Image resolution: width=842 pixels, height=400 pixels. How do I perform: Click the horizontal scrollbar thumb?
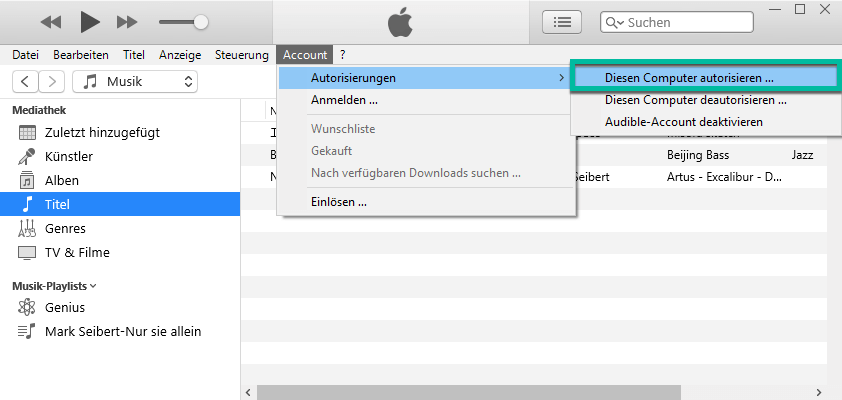click(x=469, y=392)
